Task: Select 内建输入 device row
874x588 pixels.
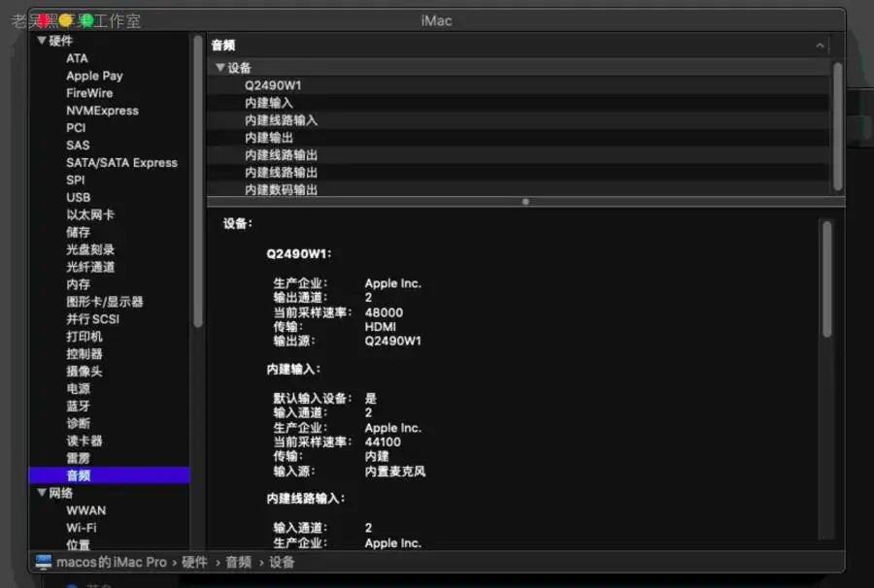Action: point(519,103)
